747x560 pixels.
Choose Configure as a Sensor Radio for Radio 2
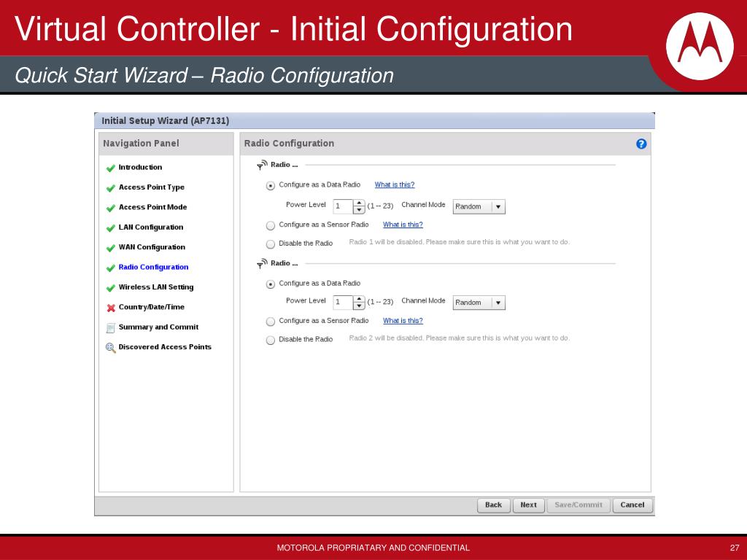(271, 322)
